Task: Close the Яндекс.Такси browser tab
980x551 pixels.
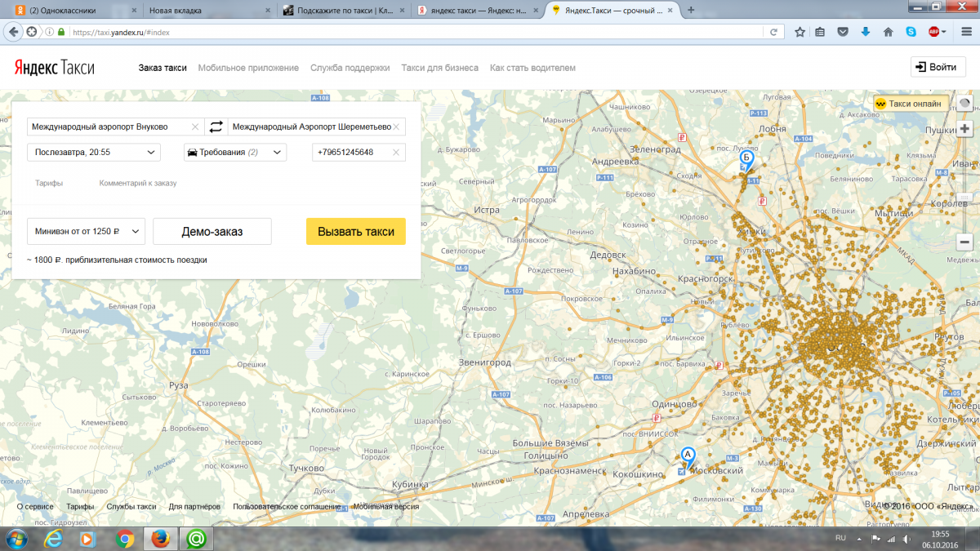Action: (x=671, y=10)
